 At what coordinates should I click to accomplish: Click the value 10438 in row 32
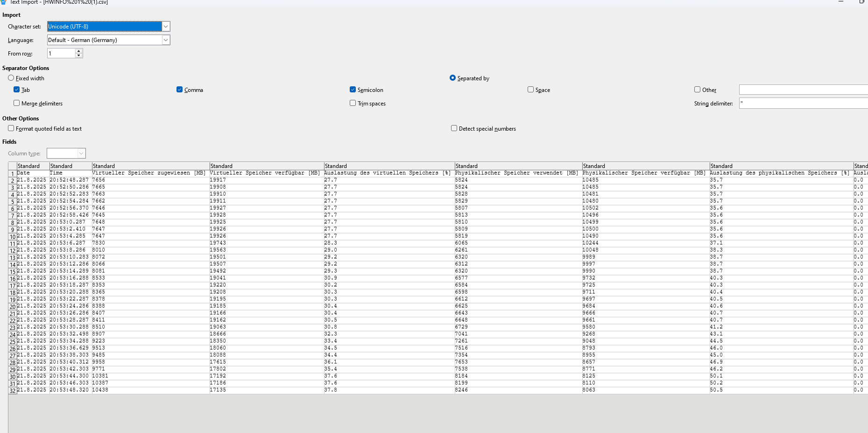[100, 390]
